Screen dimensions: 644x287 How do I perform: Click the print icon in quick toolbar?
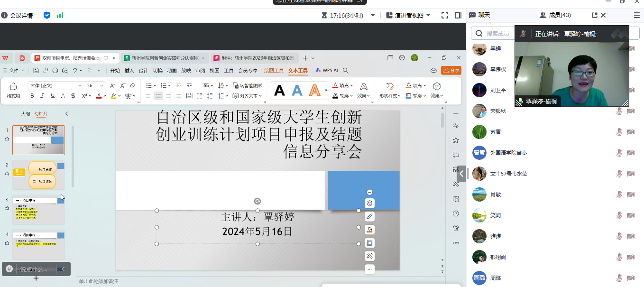pyautogui.click(x=55, y=71)
